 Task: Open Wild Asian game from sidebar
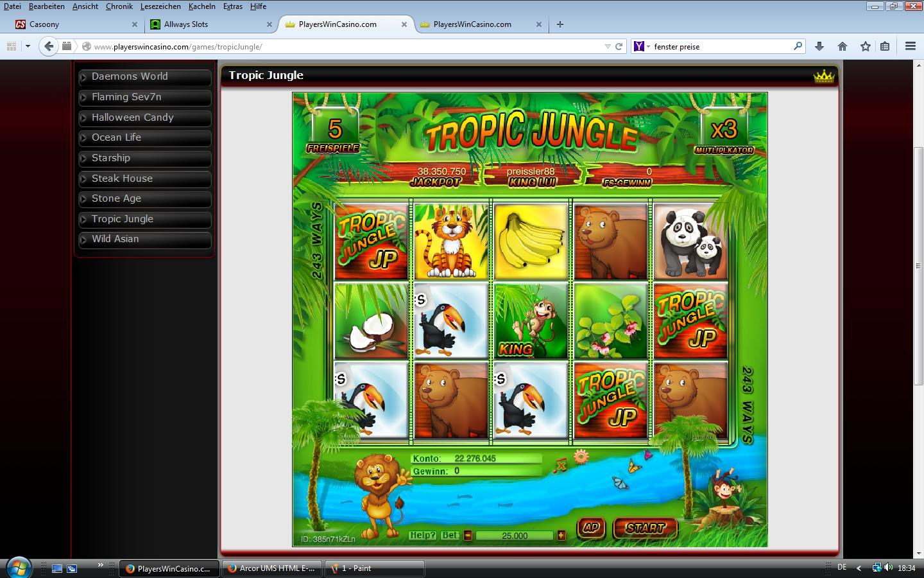(x=145, y=239)
